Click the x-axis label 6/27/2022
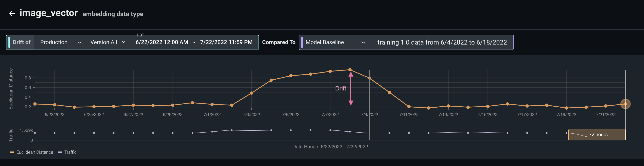 click(133, 115)
